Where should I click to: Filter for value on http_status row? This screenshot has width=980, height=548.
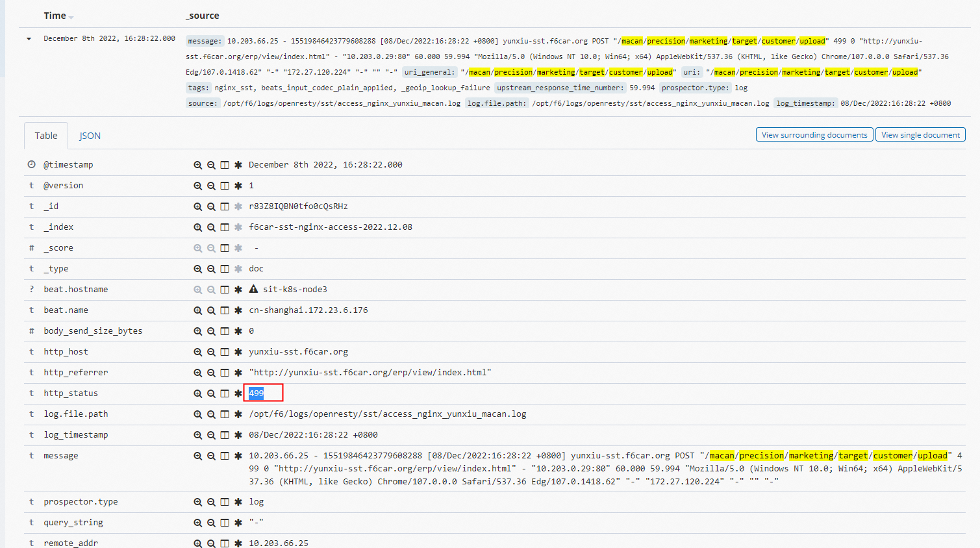click(198, 393)
